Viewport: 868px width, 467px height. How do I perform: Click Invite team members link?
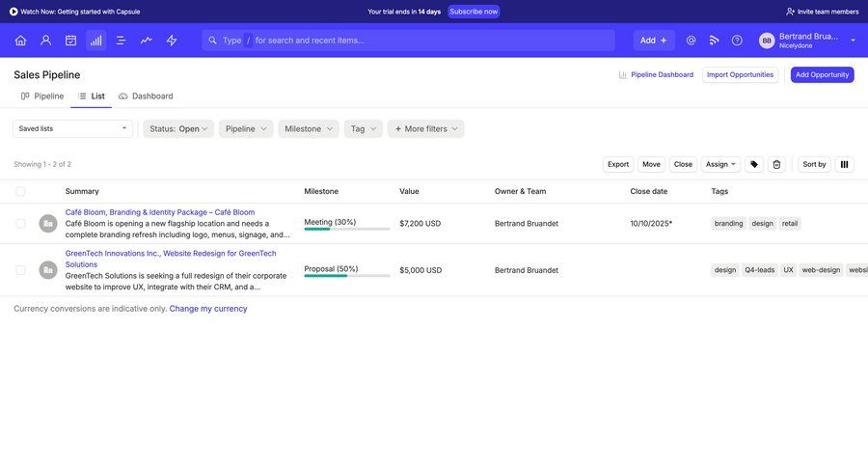pos(823,12)
